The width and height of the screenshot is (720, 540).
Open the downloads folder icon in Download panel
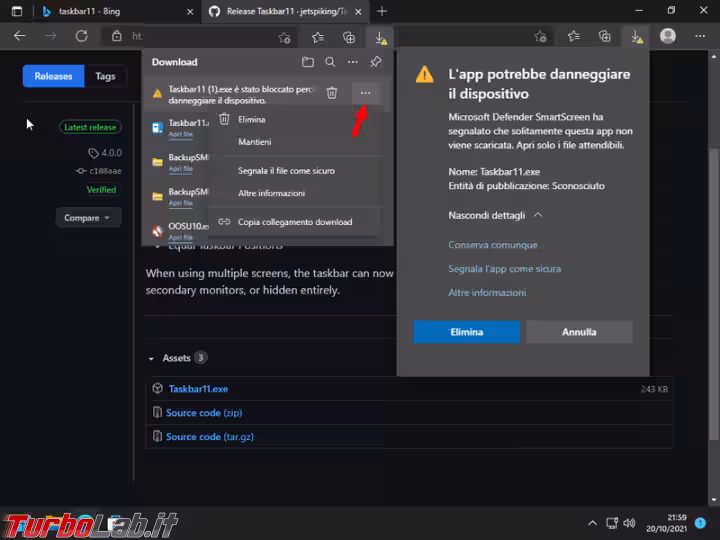click(x=308, y=62)
